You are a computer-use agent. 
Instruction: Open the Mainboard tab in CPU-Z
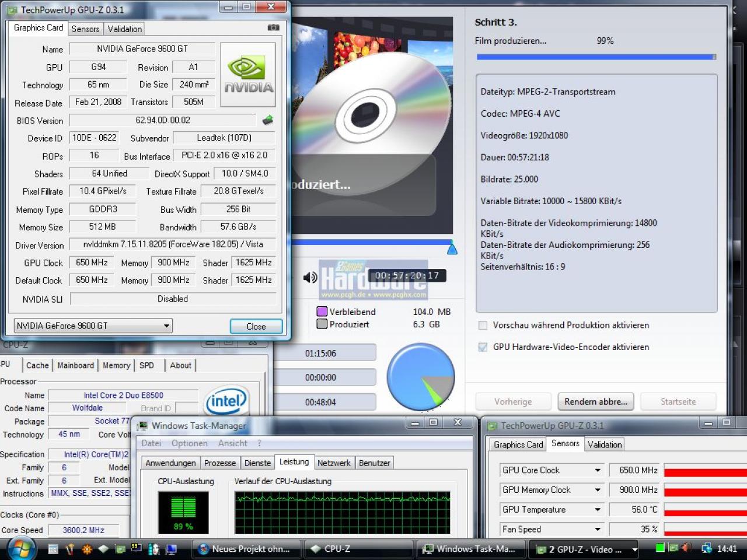75,365
